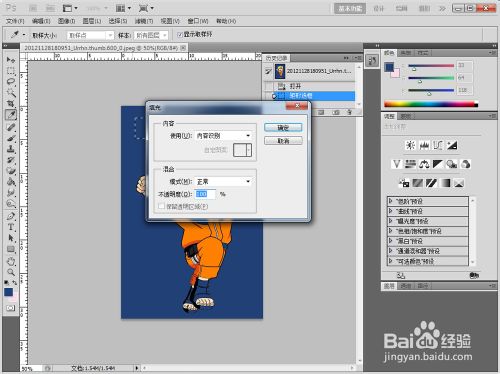
Task: Select the Clone Stamp tool
Action: 11,149
